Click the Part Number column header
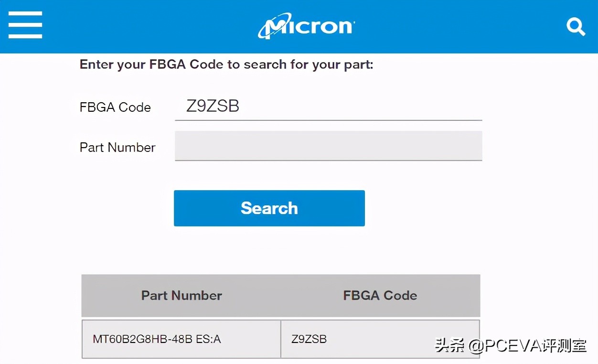Screen dimensions: 598x364 (182, 295)
